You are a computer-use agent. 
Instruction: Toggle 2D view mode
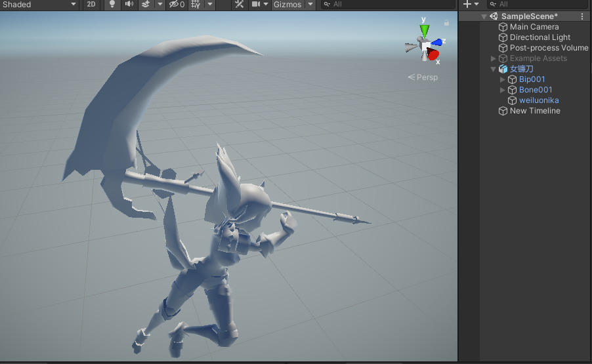(92, 5)
